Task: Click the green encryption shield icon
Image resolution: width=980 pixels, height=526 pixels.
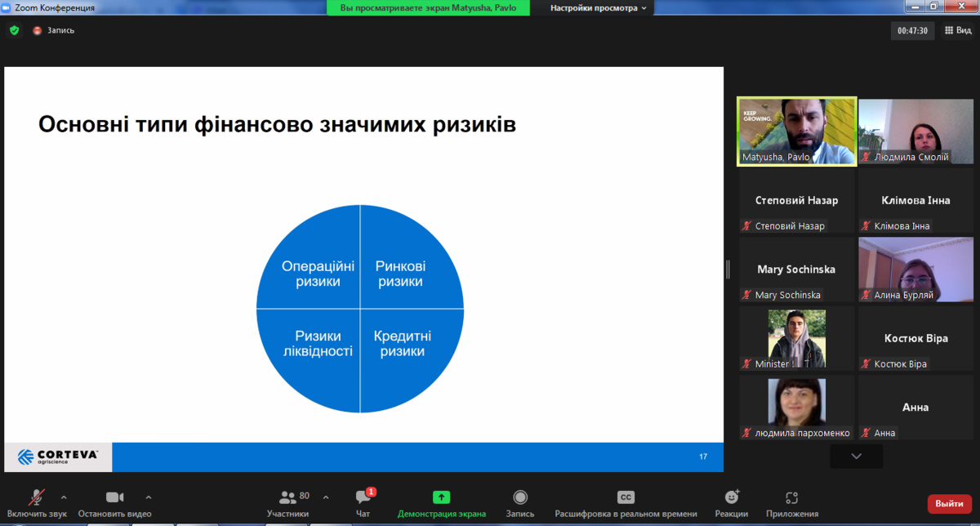Action: (x=14, y=30)
